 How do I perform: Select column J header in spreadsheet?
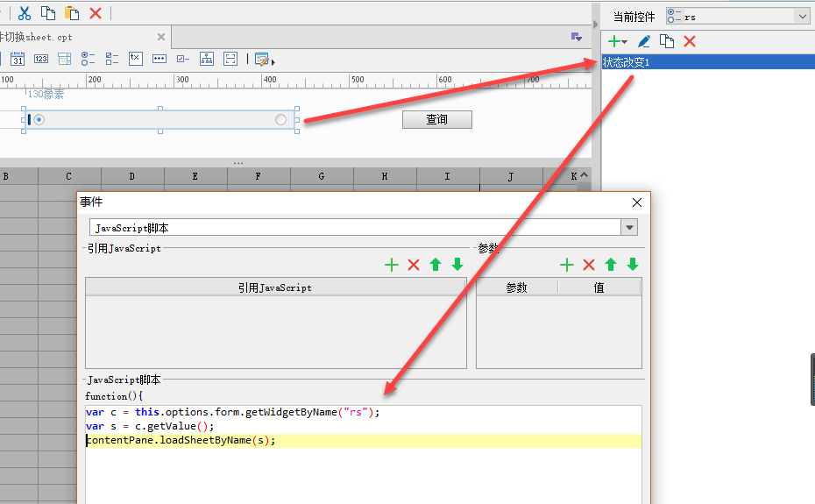pyautogui.click(x=510, y=176)
